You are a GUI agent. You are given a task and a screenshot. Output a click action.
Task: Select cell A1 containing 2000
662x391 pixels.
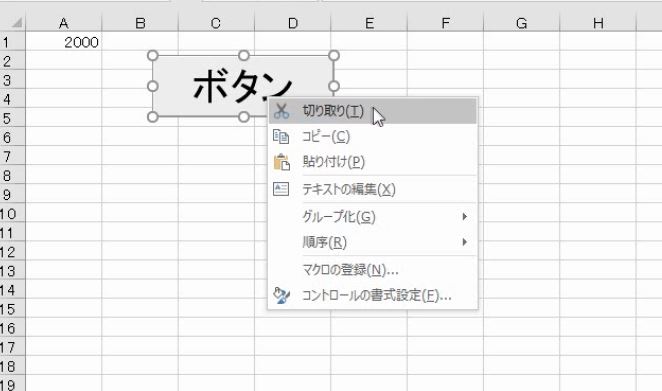tap(64, 42)
